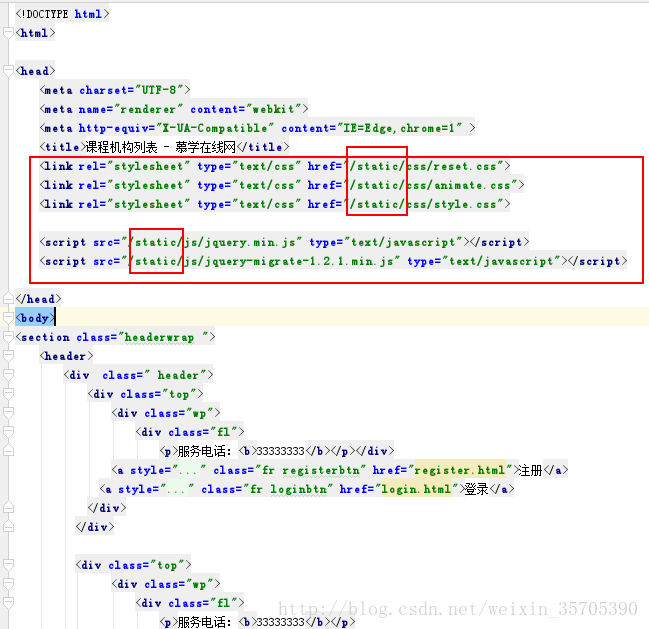The image size is (649, 629).
Task: Click the "X-UA-Compatible" http-equiv value
Action: (215, 128)
